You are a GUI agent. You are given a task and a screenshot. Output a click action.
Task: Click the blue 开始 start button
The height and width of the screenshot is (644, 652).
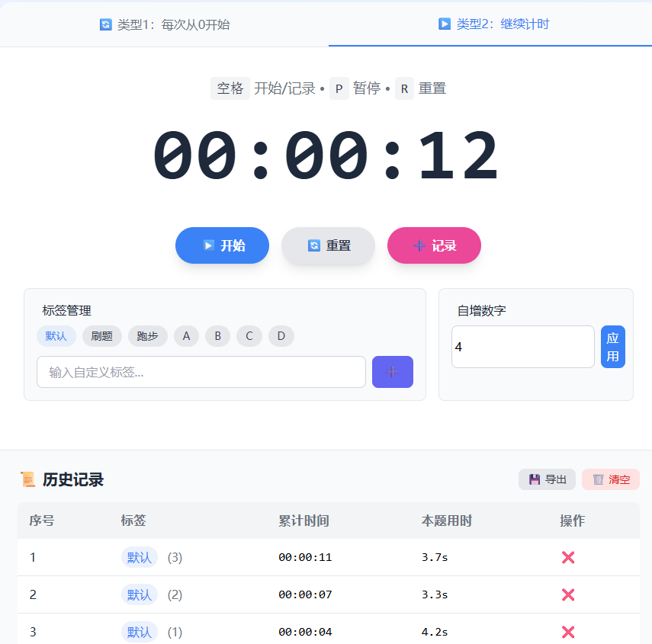tap(222, 245)
